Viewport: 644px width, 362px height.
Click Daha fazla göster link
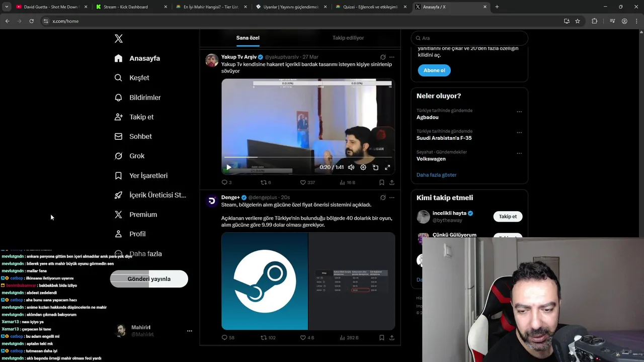[436, 175]
